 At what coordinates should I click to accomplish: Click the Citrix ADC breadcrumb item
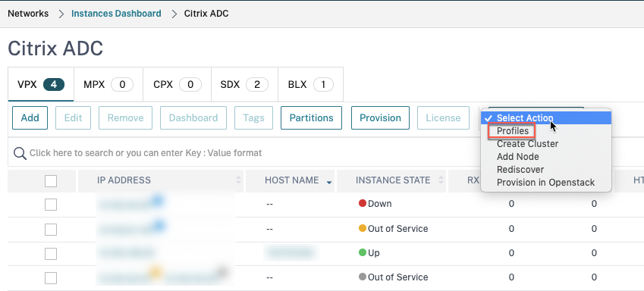[x=206, y=14]
